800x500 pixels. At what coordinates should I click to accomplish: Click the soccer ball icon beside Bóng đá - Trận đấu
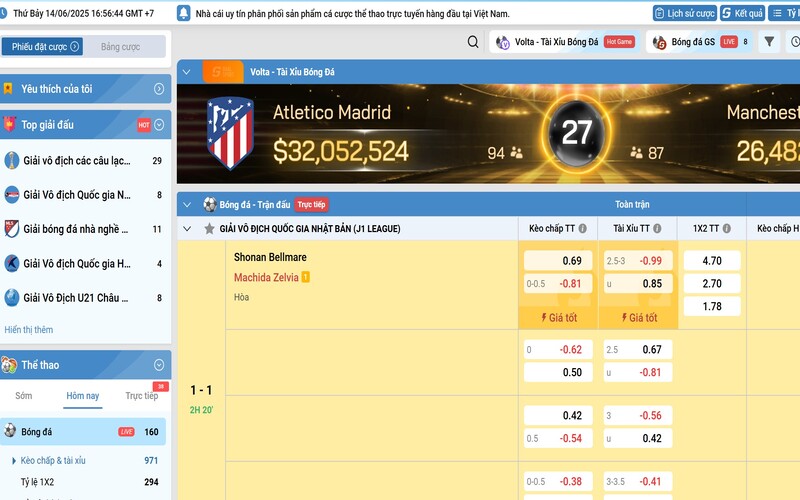[210, 205]
